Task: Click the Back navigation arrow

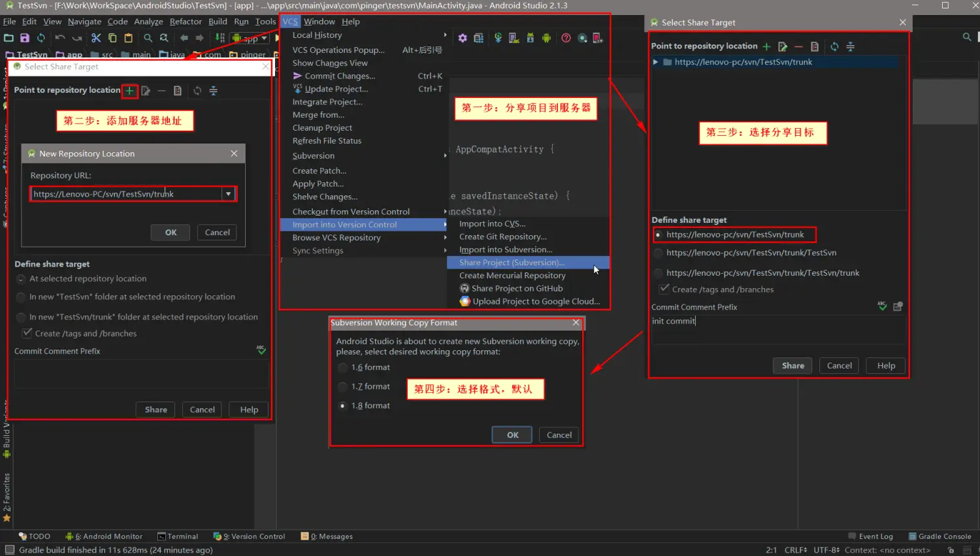Action: point(184,38)
